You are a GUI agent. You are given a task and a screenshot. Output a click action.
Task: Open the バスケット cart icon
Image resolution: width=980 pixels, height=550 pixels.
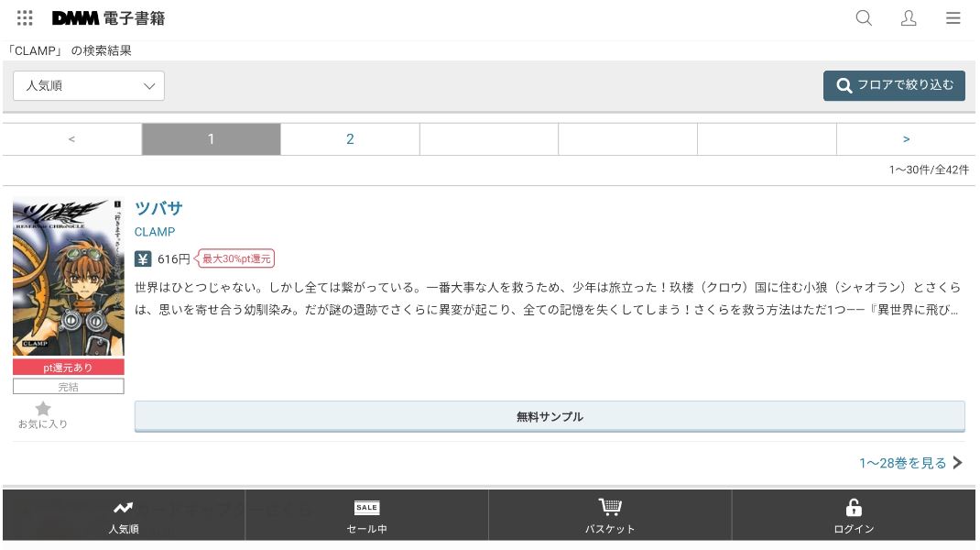(x=610, y=508)
